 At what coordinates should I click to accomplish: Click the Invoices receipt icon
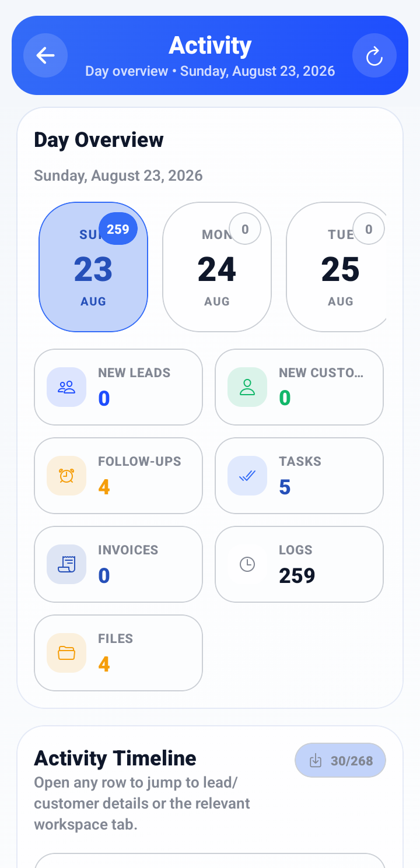(x=66, y=564)
